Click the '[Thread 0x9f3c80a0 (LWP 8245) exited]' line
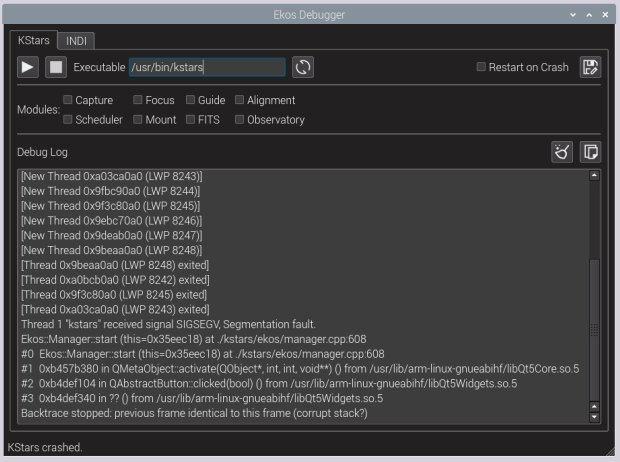The height and width of the screenshot is (462, 620). point(114,295)
